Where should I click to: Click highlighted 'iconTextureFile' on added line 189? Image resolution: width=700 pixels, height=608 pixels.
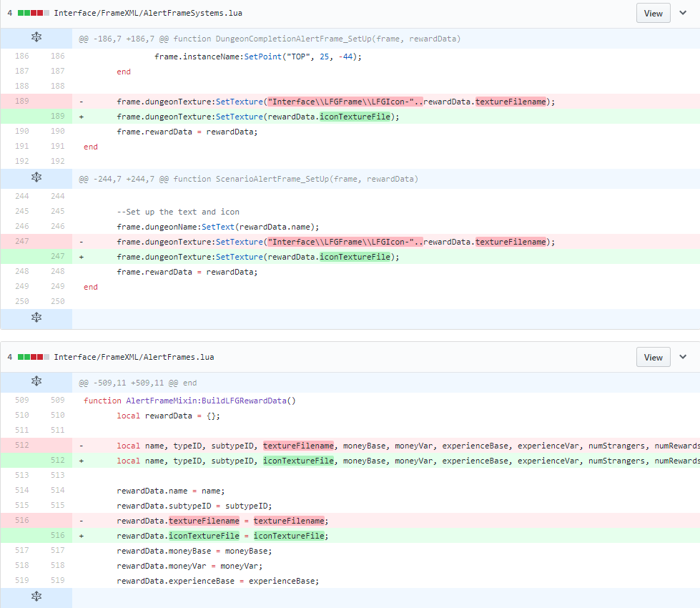point(355,117)
